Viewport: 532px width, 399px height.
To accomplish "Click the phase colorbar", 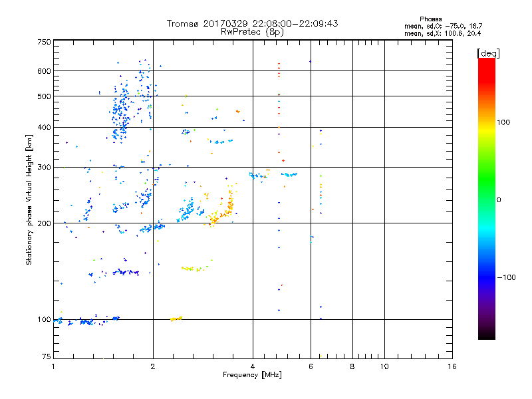I will tap(487, 199).
